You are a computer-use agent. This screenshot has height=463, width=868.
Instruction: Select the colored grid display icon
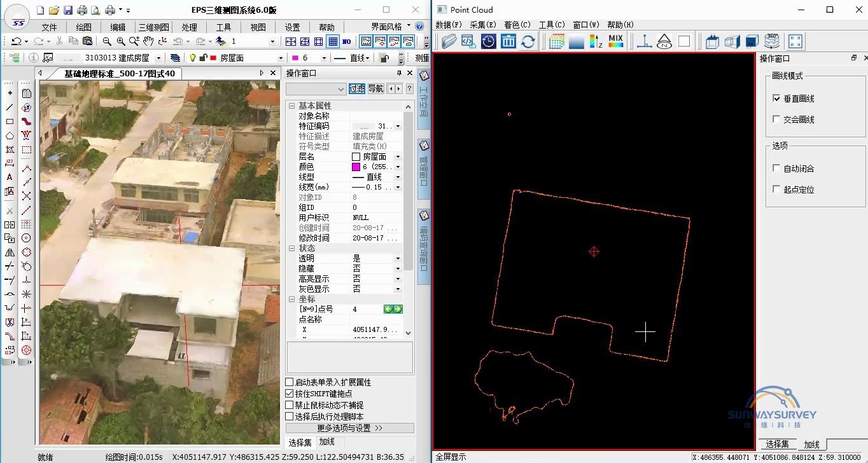[556, 41]
